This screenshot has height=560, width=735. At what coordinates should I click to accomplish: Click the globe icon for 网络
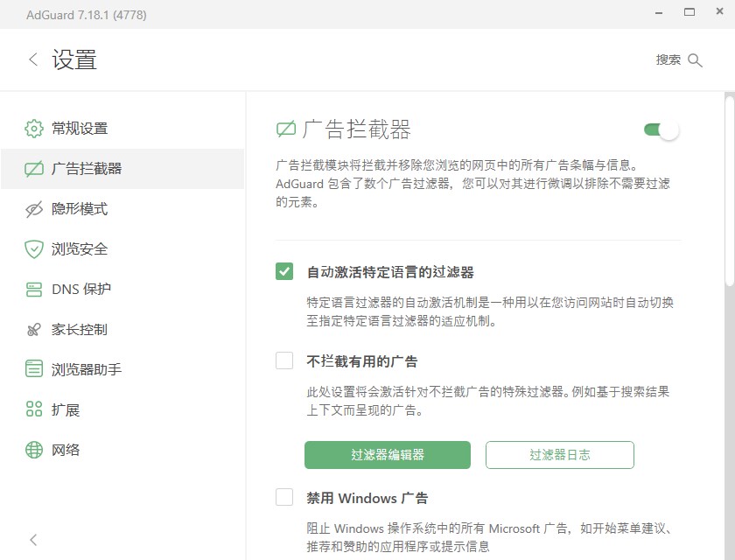click(x=34, y=450)
